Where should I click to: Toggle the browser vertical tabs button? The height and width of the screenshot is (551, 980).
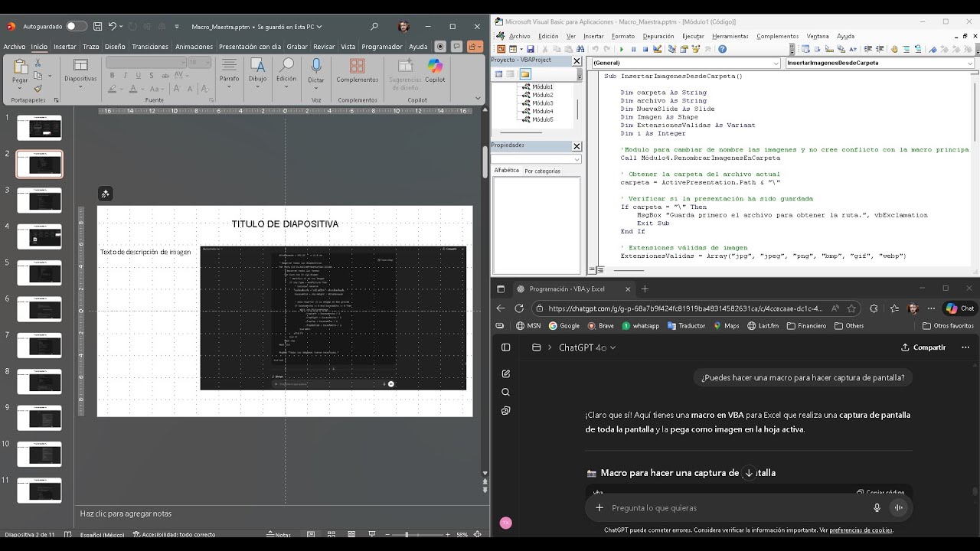(x=501, y=289)
